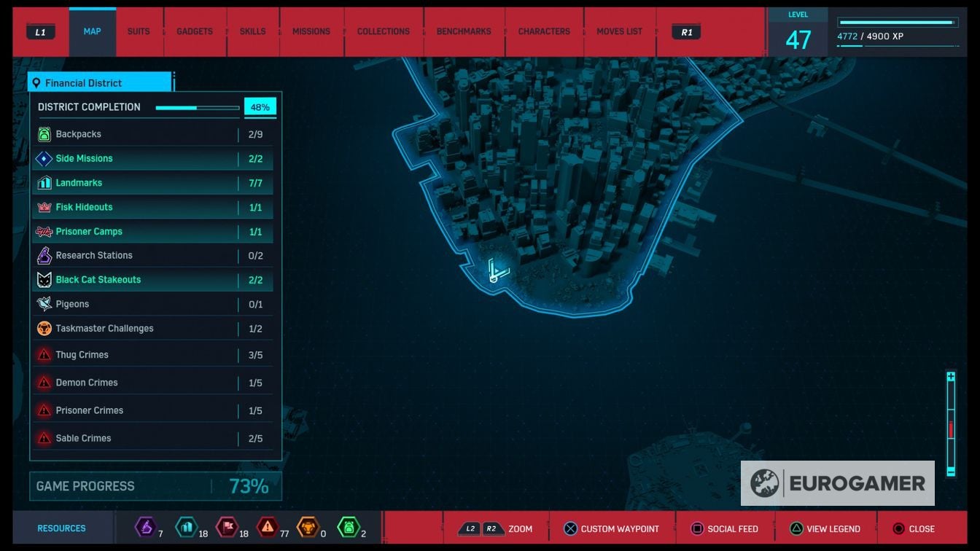Click the Thug Crimes warning icon
Viewport: 980px width, 551px height.
(x=44, y=355)
